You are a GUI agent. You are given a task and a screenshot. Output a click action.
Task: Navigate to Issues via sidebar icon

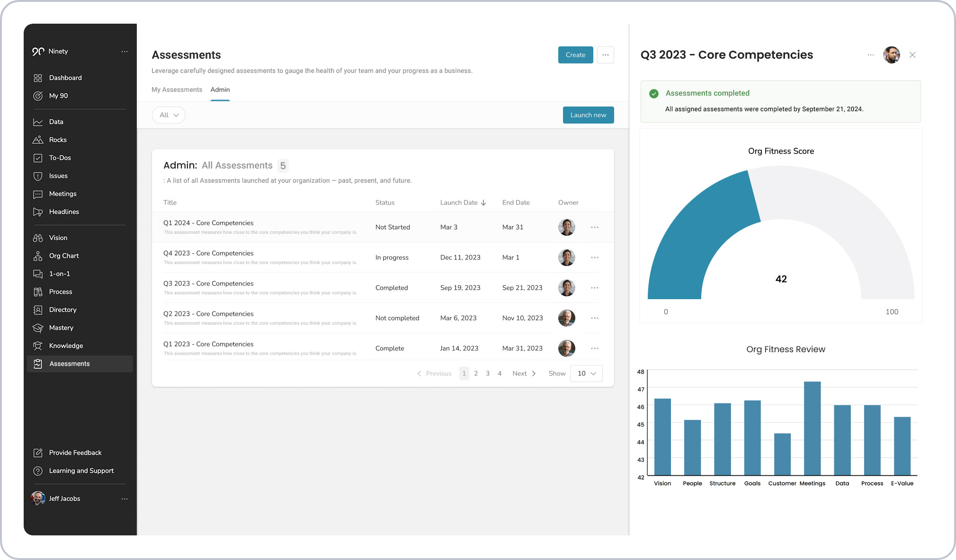click(x=38, y=176)
